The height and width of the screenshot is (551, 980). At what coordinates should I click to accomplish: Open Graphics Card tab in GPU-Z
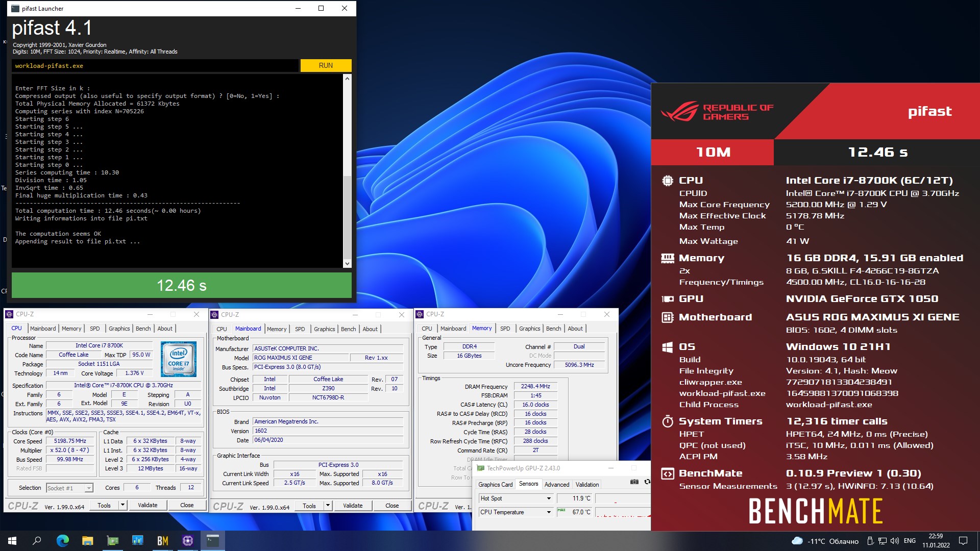495,484
